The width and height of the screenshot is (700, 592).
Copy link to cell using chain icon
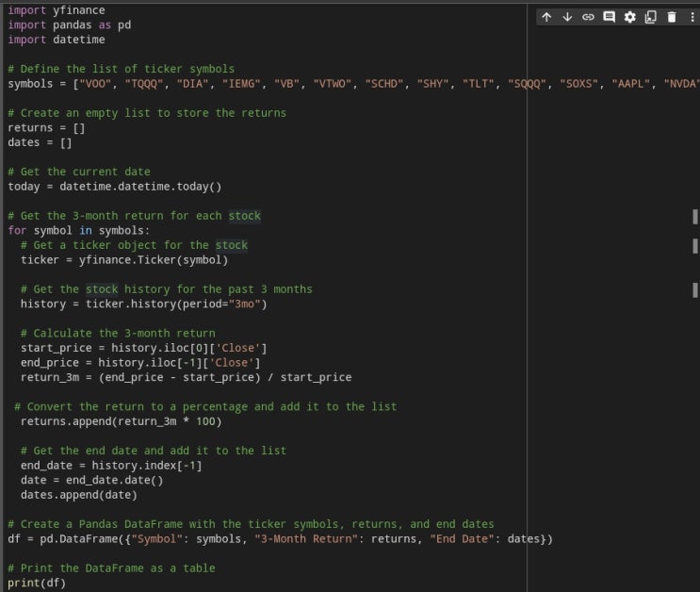pos(588,17)
